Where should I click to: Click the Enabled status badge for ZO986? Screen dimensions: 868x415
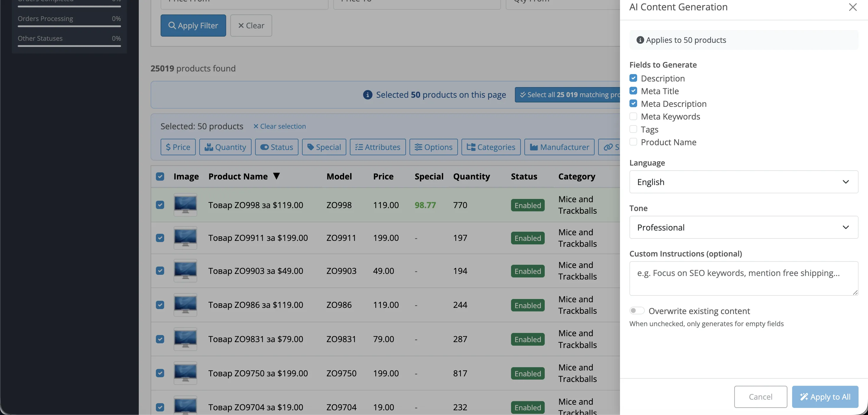click(528, 305)
